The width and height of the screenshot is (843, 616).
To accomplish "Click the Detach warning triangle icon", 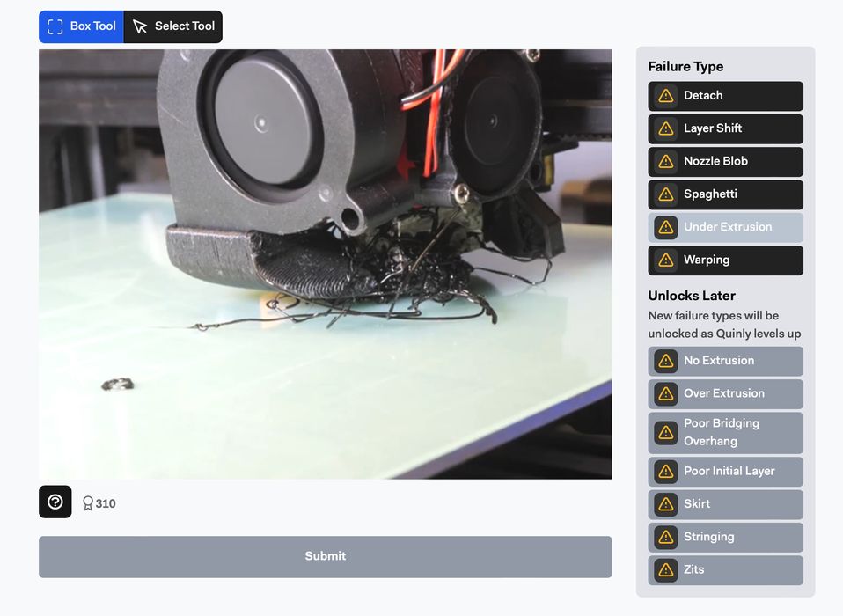I will point(666,96).
